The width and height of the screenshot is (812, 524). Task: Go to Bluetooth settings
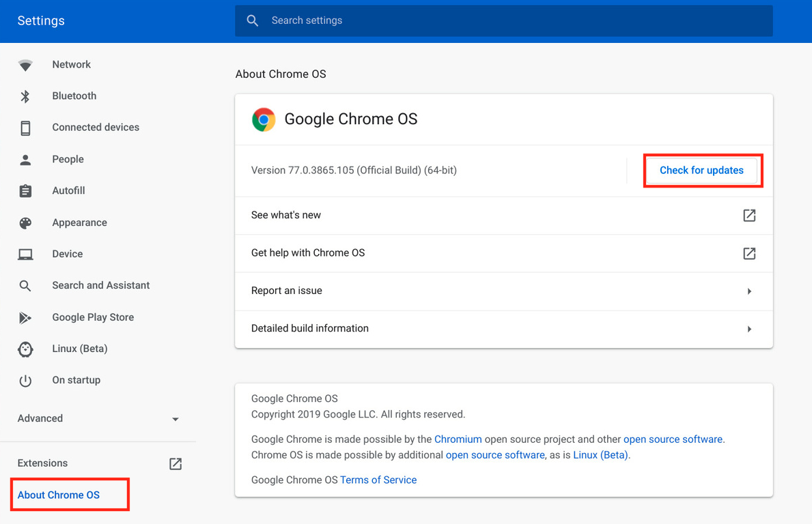tap(74, 96)
